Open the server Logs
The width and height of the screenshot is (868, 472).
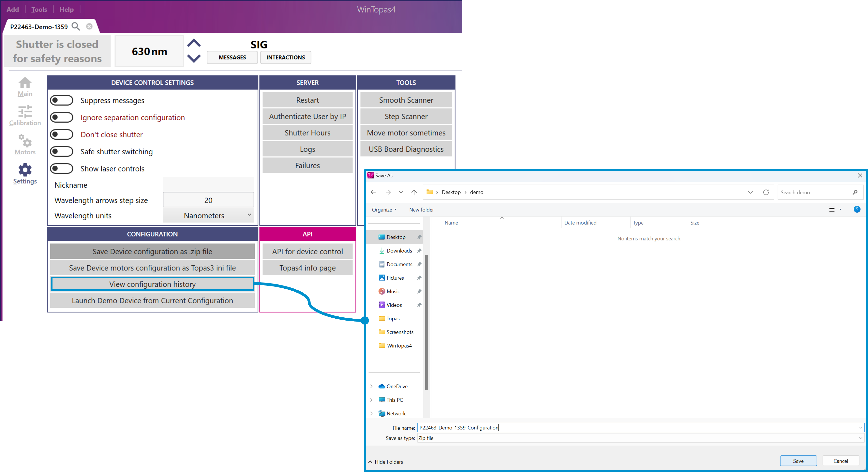pos(307,149)
